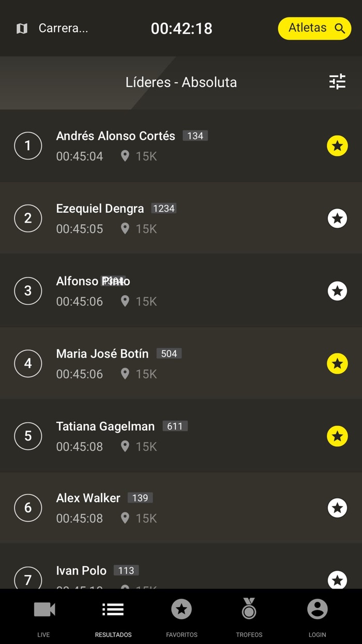Open Alfonso Polo's athlete details
362x644 pixels.
(93, 282)
